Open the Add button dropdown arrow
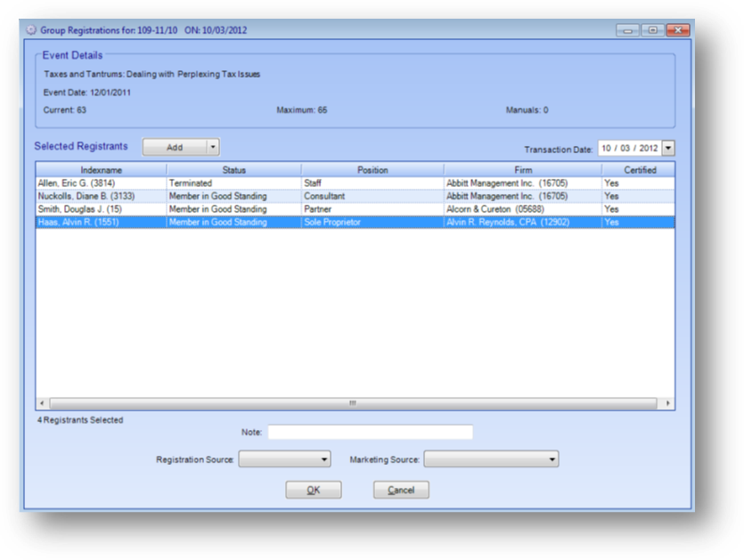This screenshot has height=560, width=744. coord(213,147)
